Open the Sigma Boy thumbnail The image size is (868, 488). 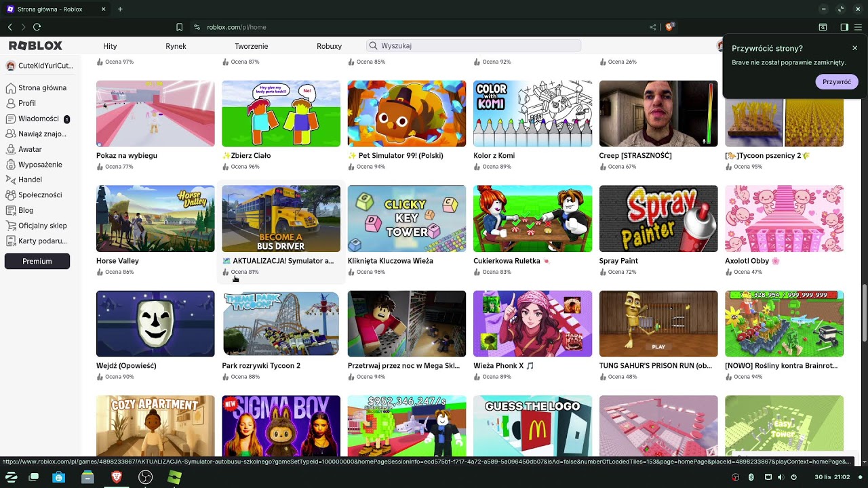[x=281, y=426]
